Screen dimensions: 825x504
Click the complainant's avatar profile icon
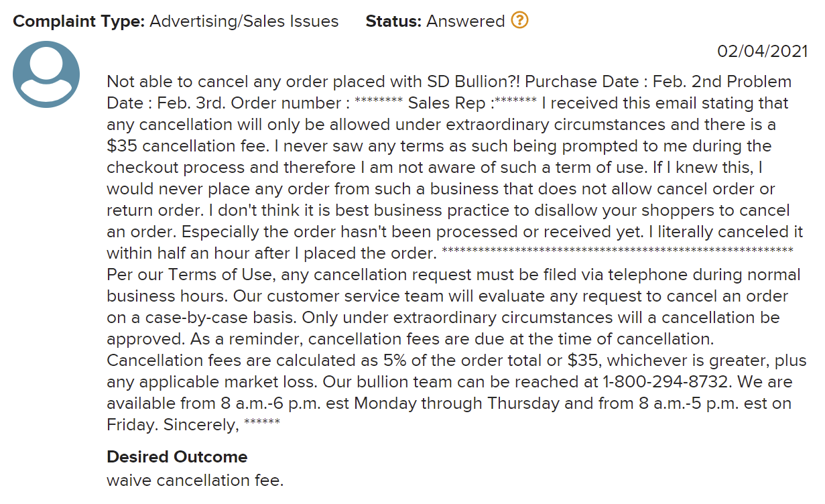[46, 74]
